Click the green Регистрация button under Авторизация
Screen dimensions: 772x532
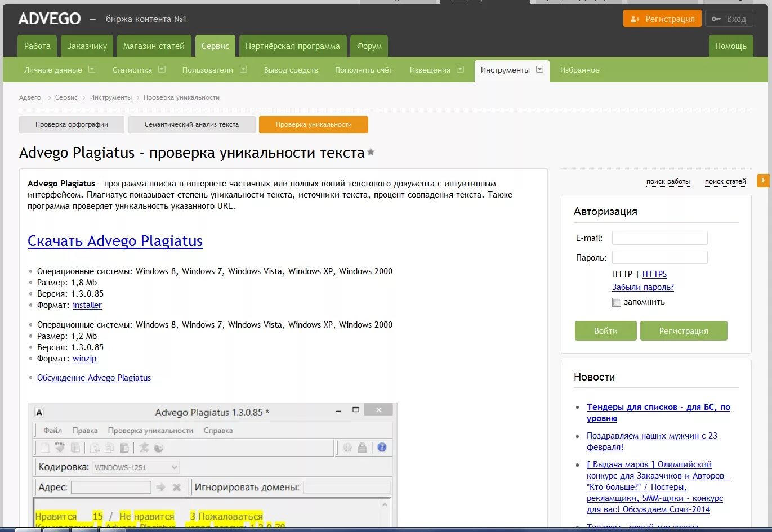pyautogui.click(x=684, y=331)
